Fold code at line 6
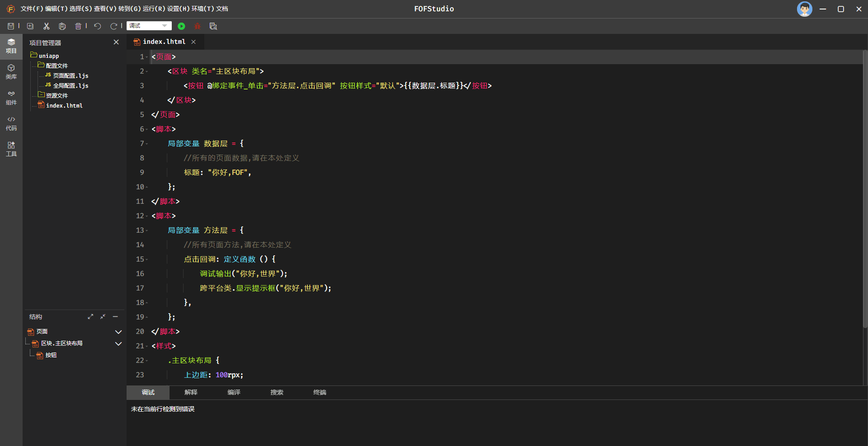868x446 pixels. click(x=147, y=129)
